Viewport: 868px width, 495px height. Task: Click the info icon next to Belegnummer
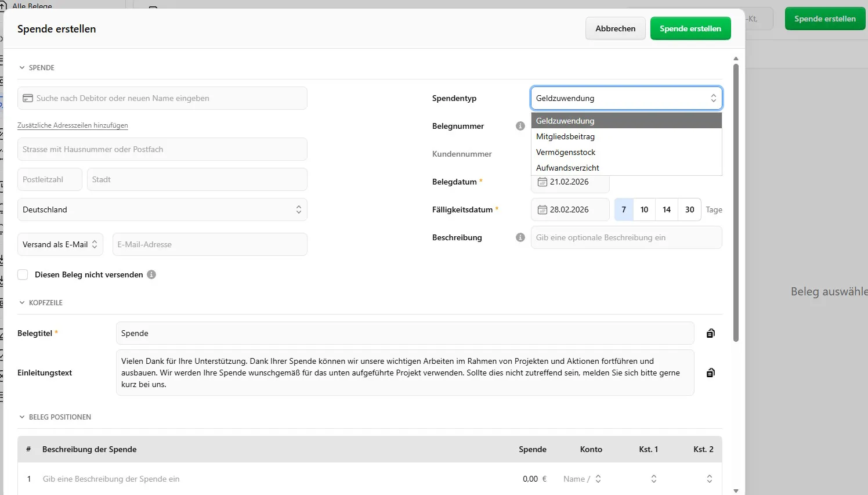pyautogui.click(x=520, y=126)
